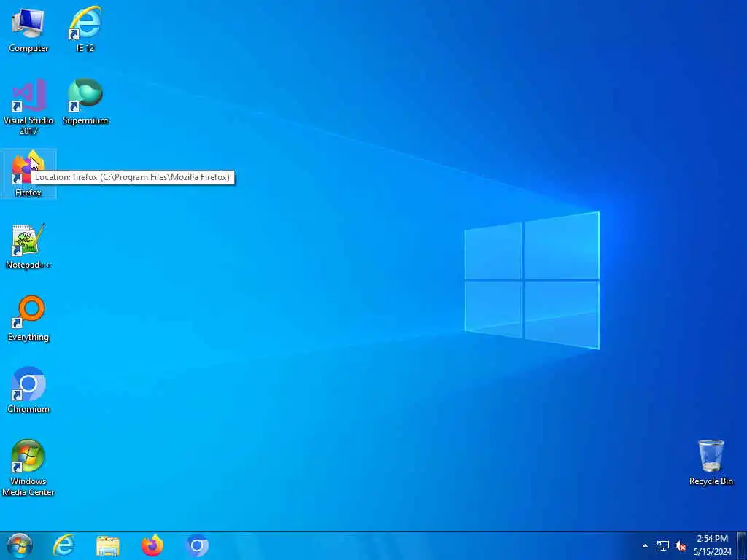Open the network status tray icon

coord(662,545)
